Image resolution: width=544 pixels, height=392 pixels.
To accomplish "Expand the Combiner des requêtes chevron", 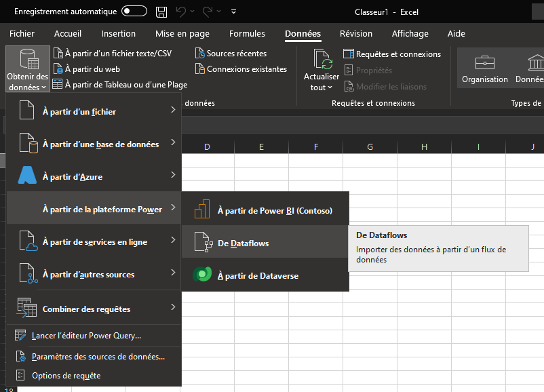I will tap(173, 307).
